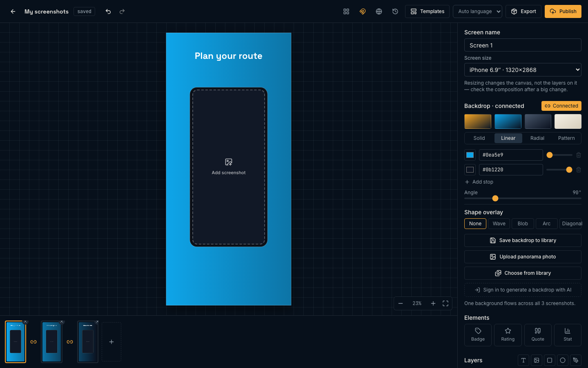Viewport: 588px width, 368px height.
Task: Select the Arc shape overlay
Action: [x=546, y=224]
